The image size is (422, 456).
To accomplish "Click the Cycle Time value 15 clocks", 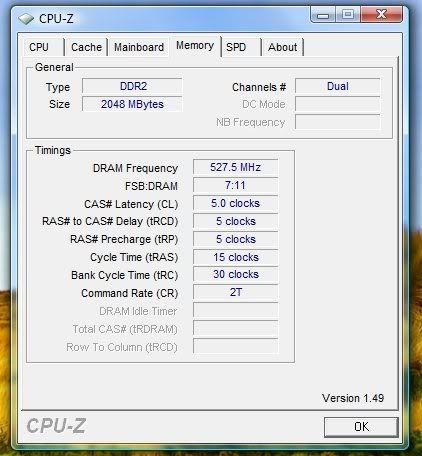I will click(235, 257).
